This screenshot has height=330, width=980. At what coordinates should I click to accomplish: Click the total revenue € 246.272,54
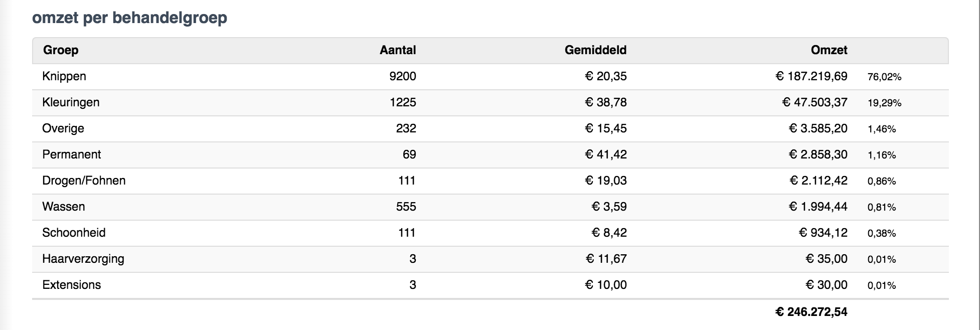(x=811, y=312)
